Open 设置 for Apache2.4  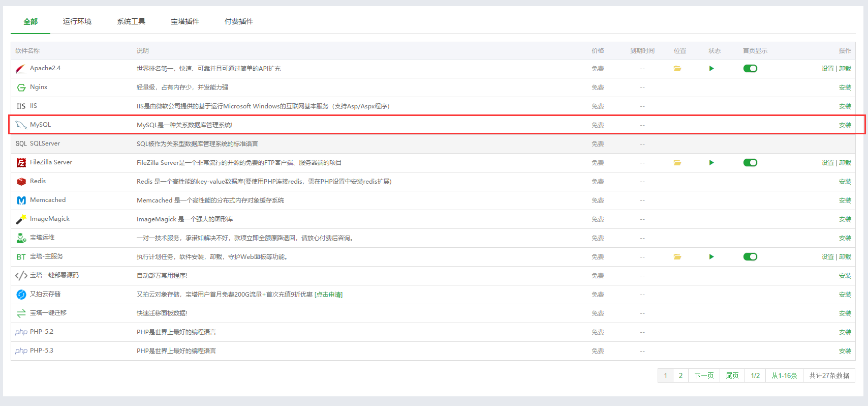(827, 69)
